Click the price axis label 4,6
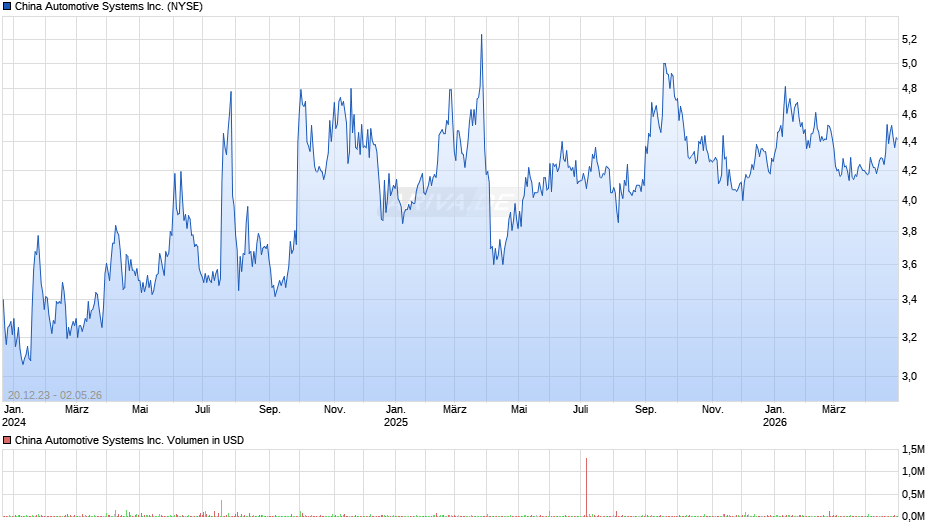This screenshot has width=940, height=526. click(909, 115)
